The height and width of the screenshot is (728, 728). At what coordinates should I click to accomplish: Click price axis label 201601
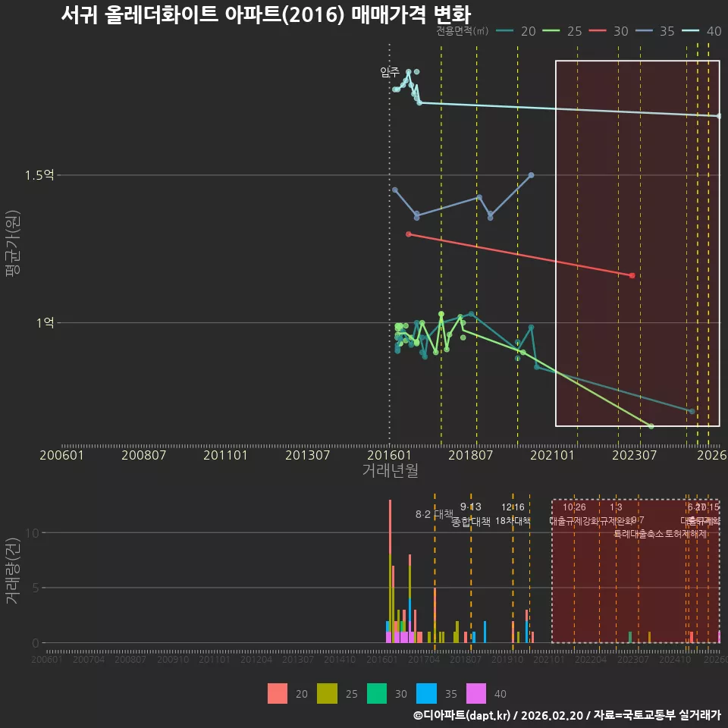(389, 455)
